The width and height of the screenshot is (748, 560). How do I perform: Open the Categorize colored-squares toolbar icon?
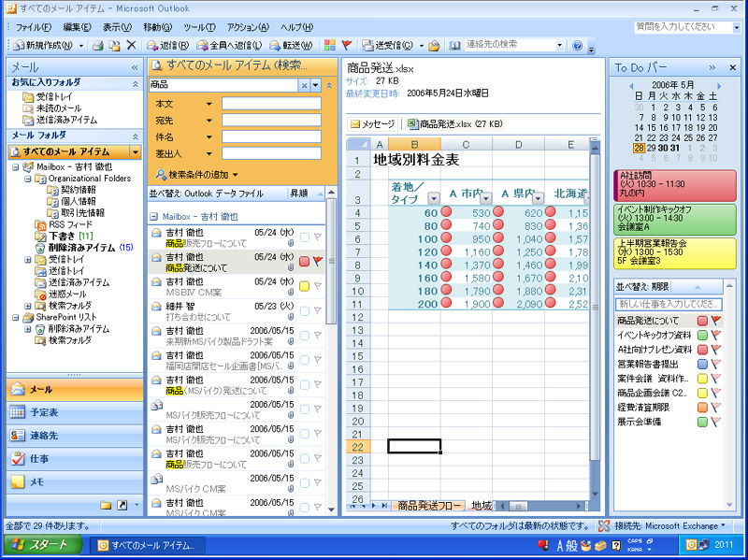pyautogui.click(x=330, y=45)
